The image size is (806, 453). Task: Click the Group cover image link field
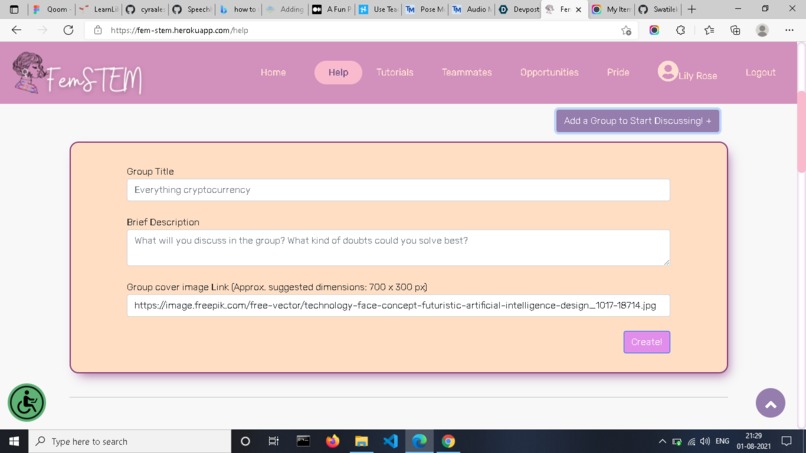tap(398, 305)
